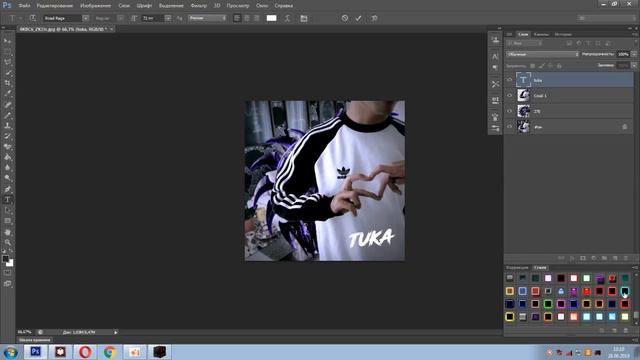Open the Редактирование menu
Image resolution: width=640 pixels, height=360 pixels.
pos(55,6)
